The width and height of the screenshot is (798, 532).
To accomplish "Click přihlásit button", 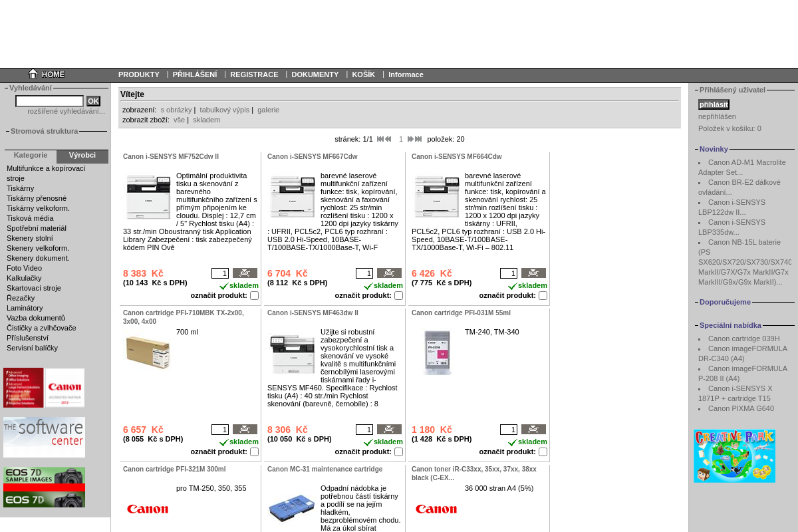I will point(714,104).
